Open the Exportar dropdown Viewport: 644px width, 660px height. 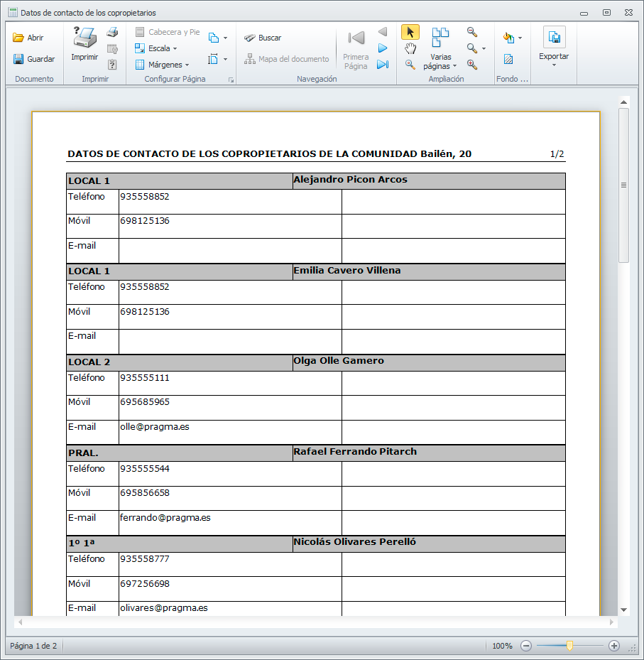tap(554, 46)
